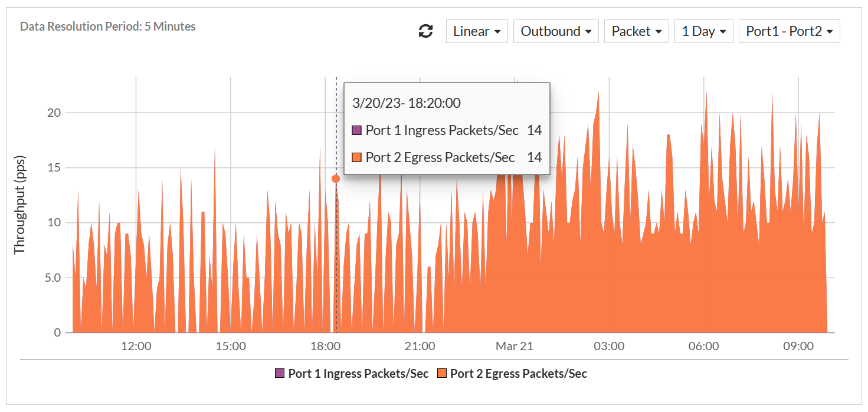Click the Mar 21 axis label

click(513, 346)
